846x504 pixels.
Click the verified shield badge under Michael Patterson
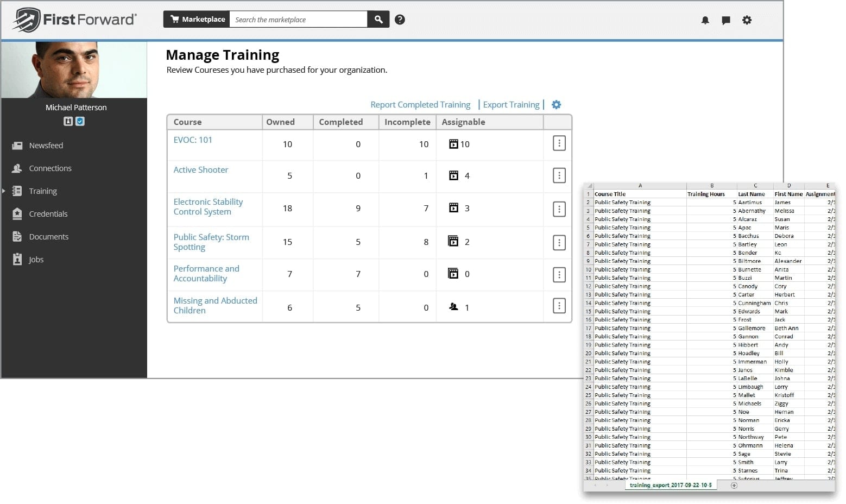tap(80, 121)
